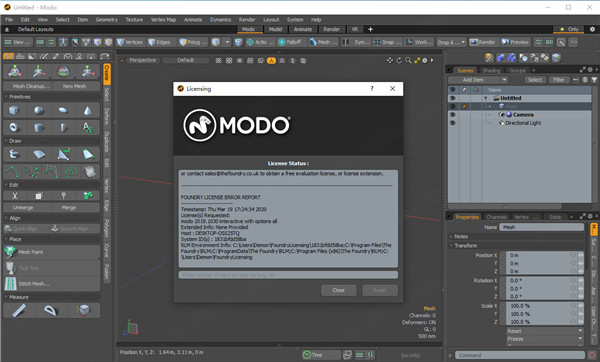
Task: Toggle Time button in status bar
Action: (321, 355)
